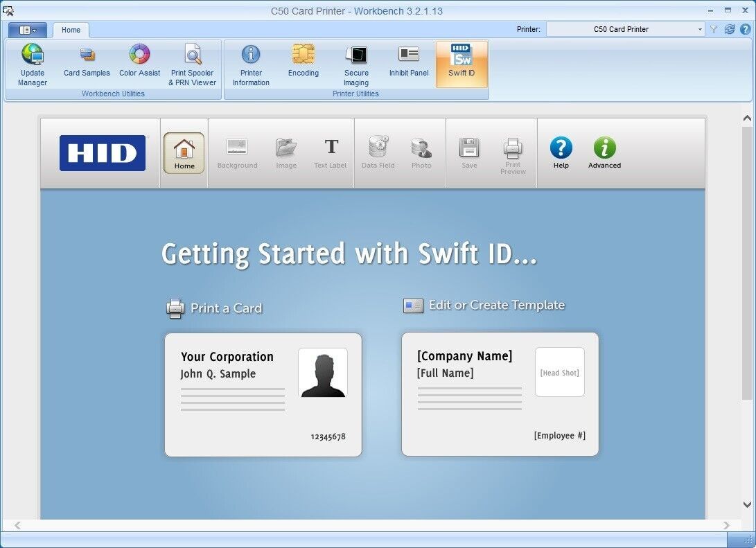756x548 pixels.
Task: Click the Photo tool
Action: click(x=421, y=153)
